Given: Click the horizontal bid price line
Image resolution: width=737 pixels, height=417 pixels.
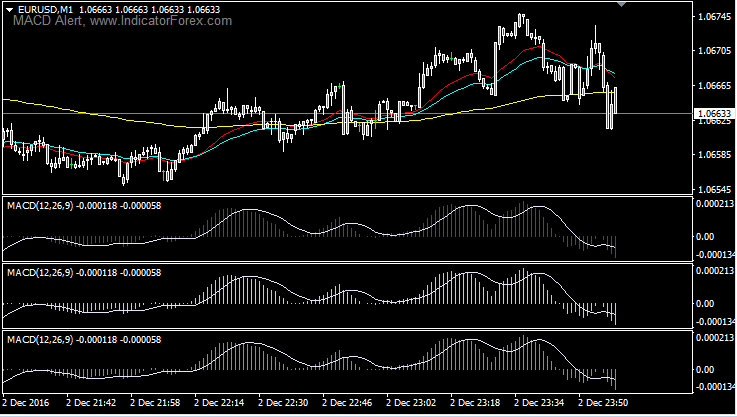Looking at the screenshot, I should pos(348,114).
